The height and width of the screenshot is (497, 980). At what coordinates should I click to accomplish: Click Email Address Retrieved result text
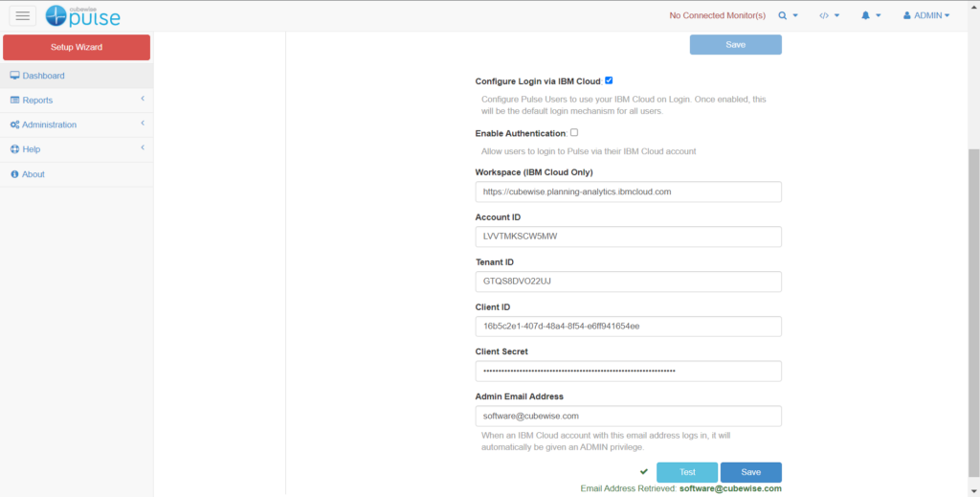tap(680, 489)
